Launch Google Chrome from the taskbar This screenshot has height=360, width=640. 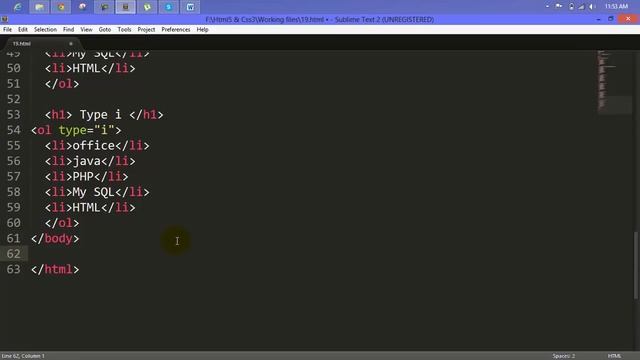point(61,7)
